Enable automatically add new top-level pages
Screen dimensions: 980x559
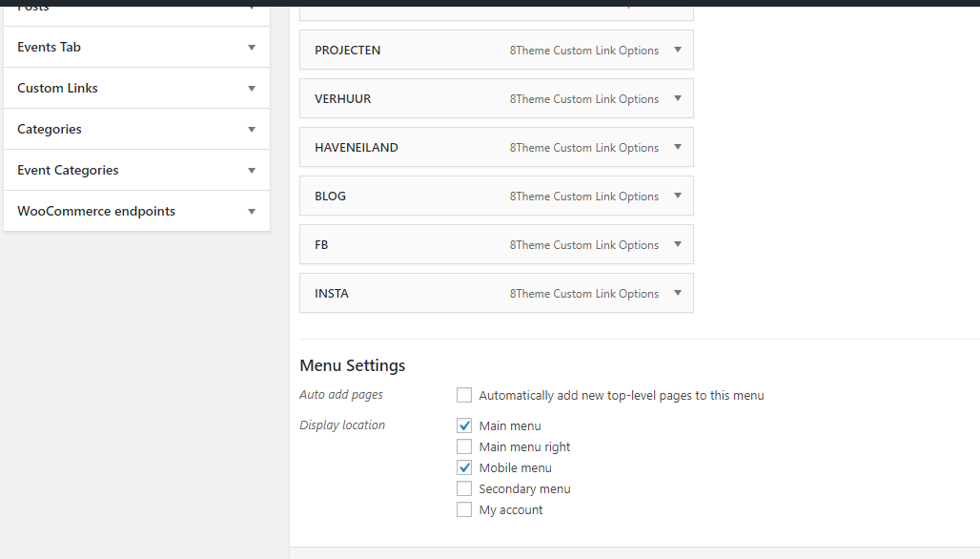click(464, 395)
